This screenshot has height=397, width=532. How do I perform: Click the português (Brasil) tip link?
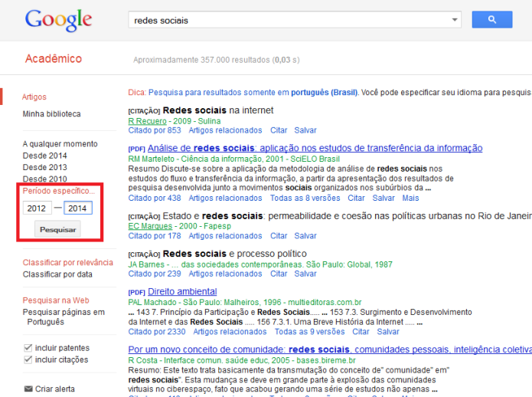(324, 93)
